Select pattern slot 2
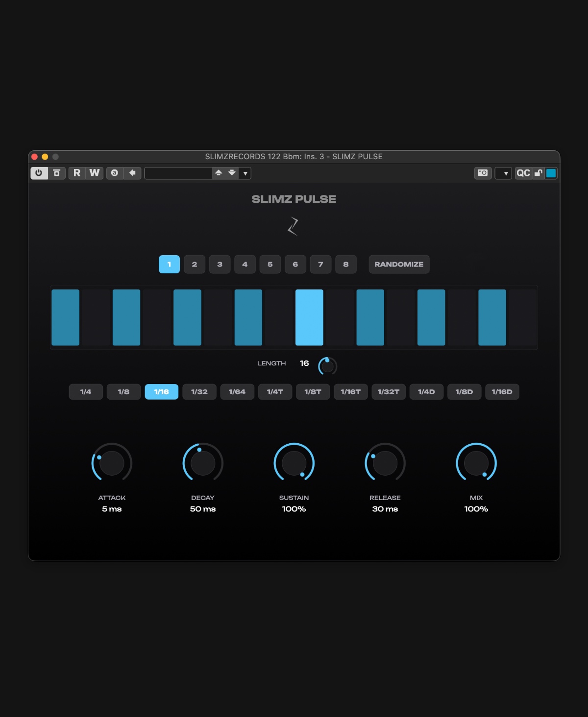This screenshot has height=717, width=588. [195, 264]
